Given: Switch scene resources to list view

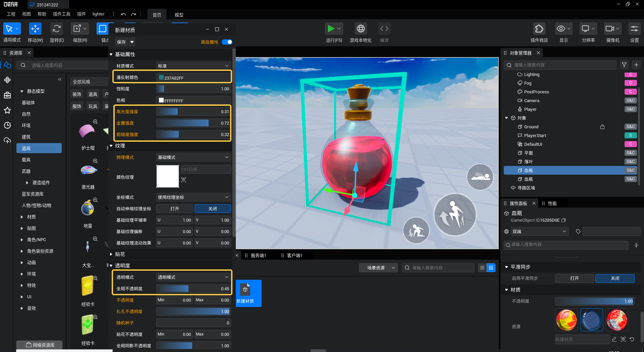Looking at the screenshot, I should (x=482, y=268).
